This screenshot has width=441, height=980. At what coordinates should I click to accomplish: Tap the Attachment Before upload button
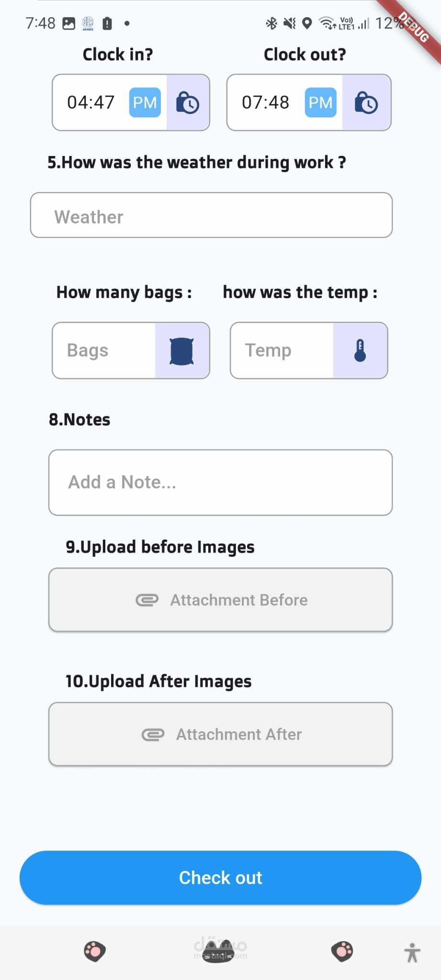[x=220, y=600]
